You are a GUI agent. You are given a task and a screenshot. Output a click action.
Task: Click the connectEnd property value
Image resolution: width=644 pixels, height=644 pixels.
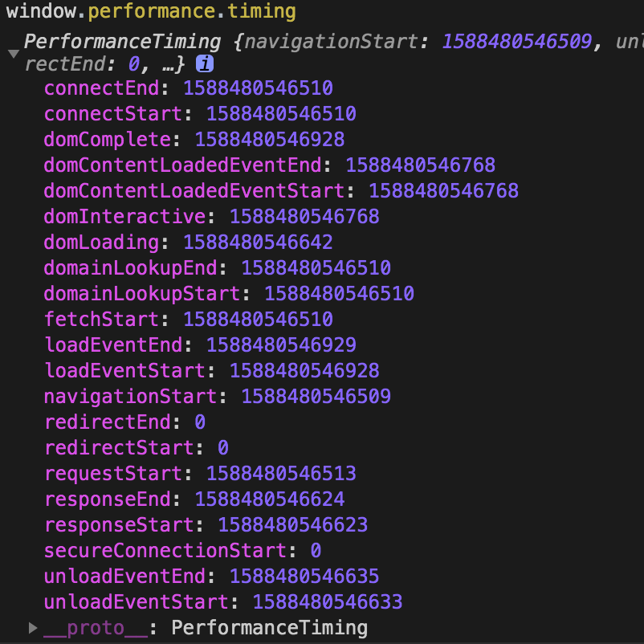258,88
